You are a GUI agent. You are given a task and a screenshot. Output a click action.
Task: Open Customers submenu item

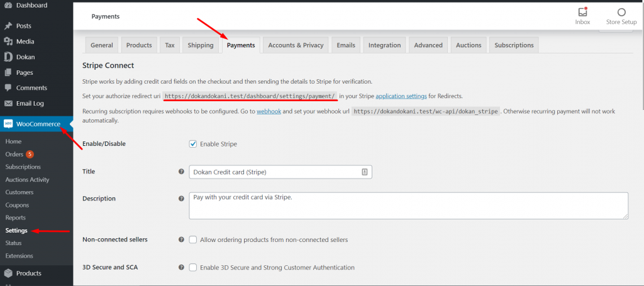click(19, 192)
